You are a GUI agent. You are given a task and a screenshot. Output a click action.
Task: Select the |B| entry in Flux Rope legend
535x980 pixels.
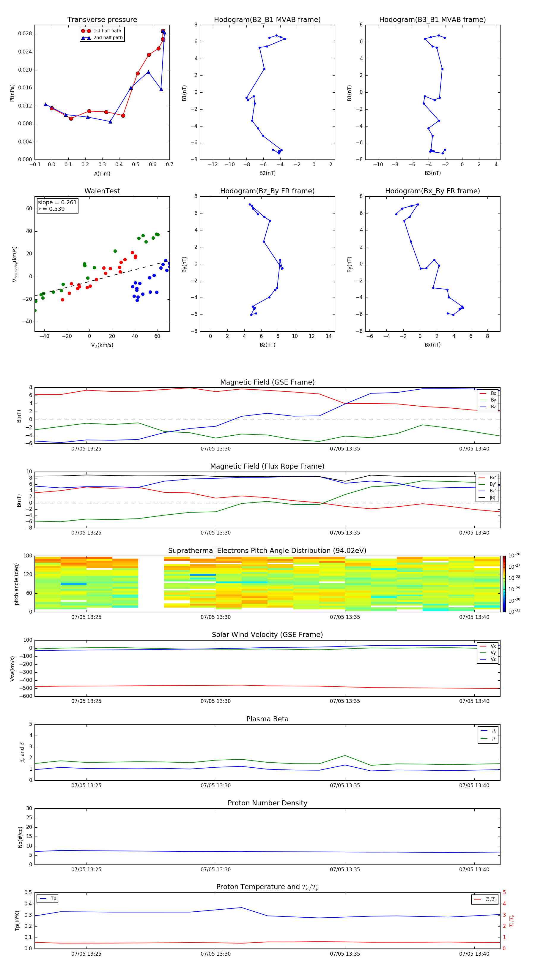pyautogui.click(x=487, y=498)
